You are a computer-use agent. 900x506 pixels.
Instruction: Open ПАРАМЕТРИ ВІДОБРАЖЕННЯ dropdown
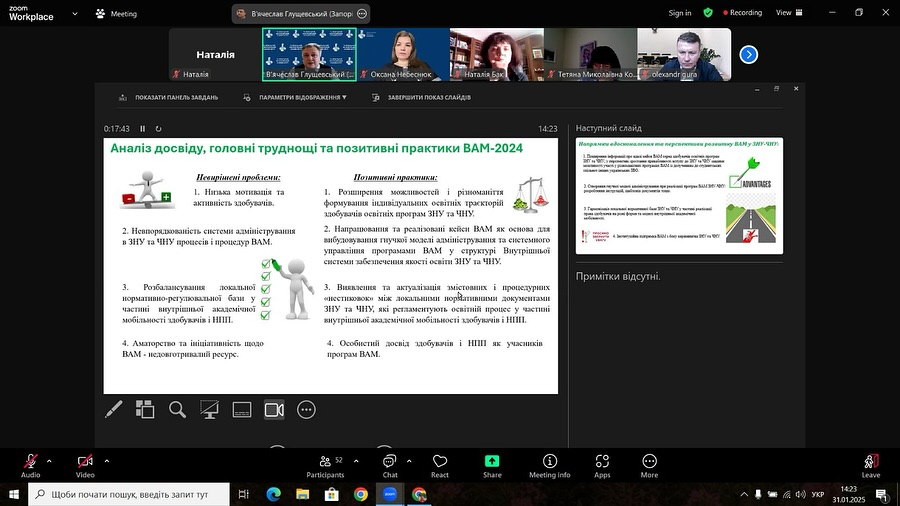(x=295, y=98)
